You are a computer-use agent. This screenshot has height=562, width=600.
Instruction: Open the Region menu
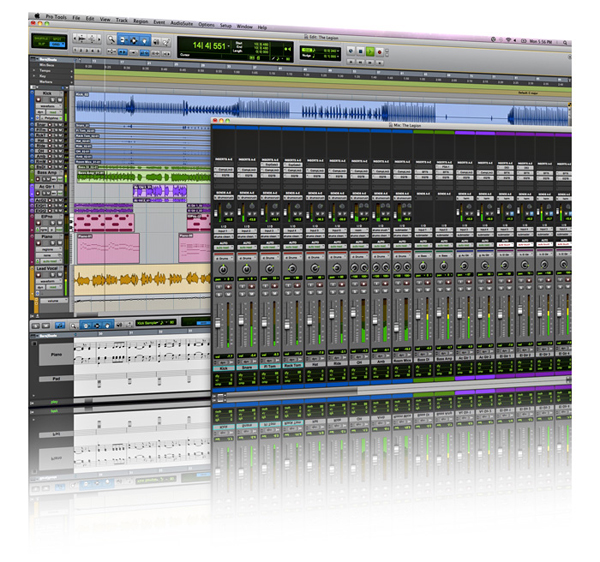[140, 21]
